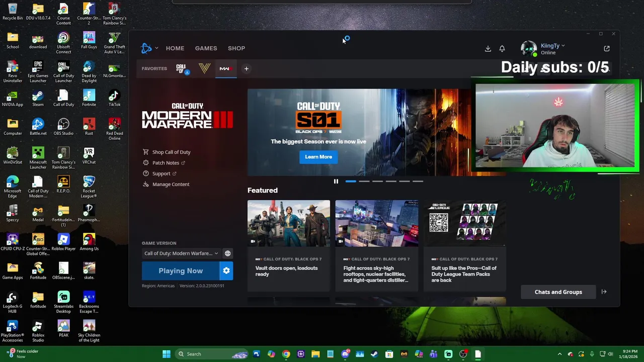
Task: Open Dead by Daylight desktop icon
Action: coord(89,71)
